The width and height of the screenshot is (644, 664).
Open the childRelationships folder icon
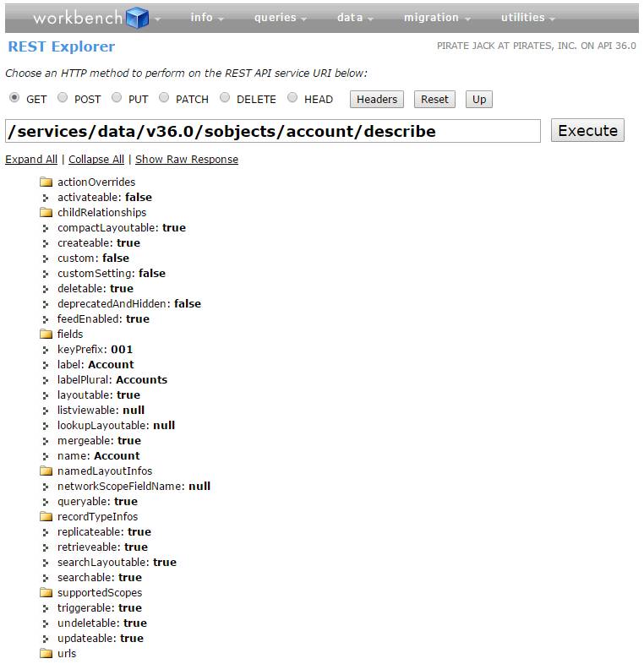[x=46, y=212]
